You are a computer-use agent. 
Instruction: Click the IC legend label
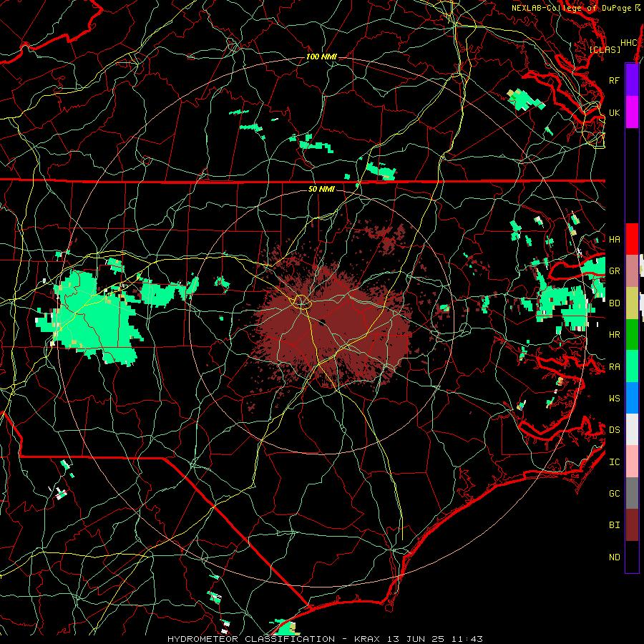click(614, 462)
